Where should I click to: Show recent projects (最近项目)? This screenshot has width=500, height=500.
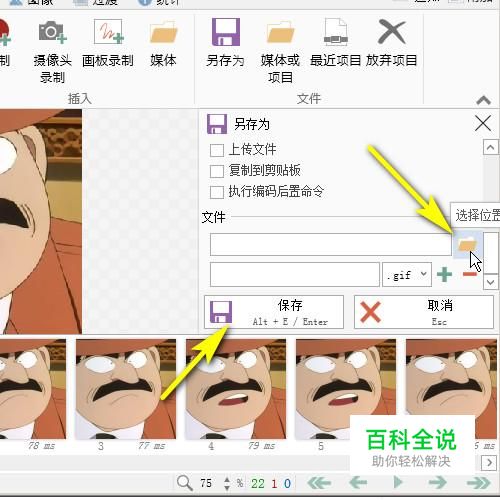click(x=335, y=43)
